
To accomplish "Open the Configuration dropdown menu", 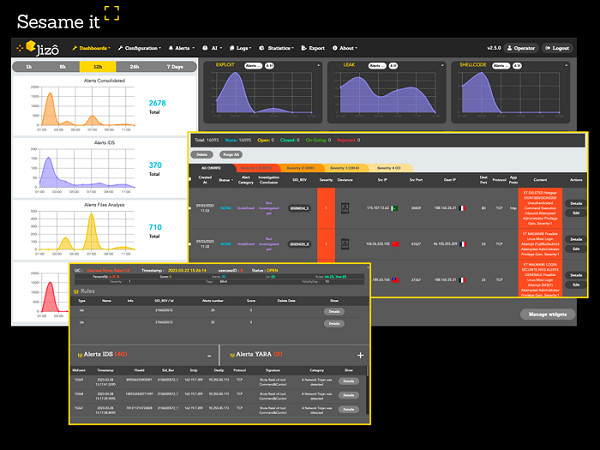I will [x=141, y=48].
